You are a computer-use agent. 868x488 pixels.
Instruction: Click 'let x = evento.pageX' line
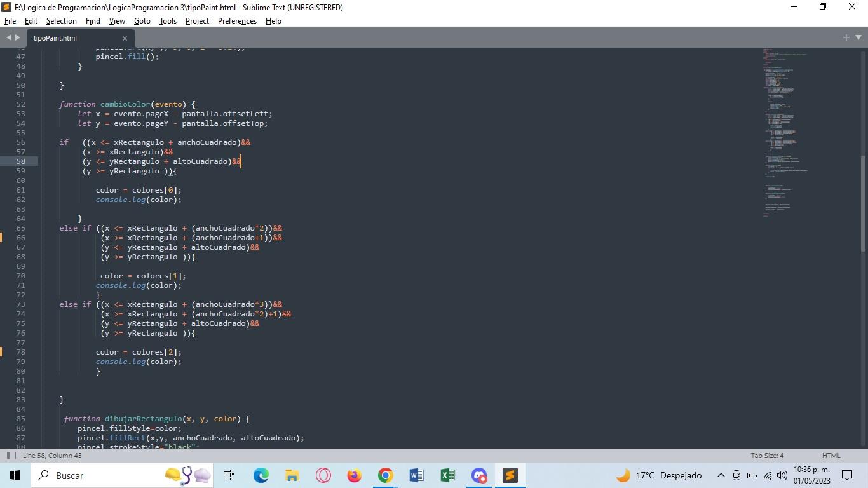click(175, 114)
